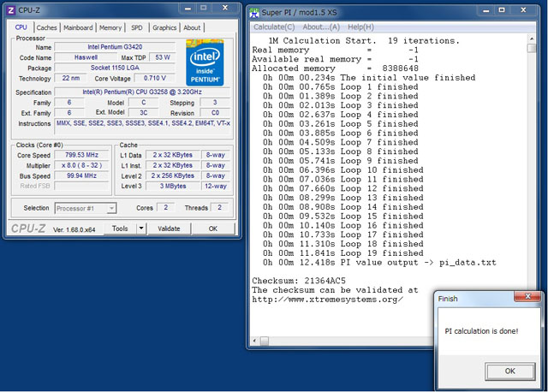Click the Multiplier value 'x 8.0 ( 8 - 32 )'
The image size is (548, 392).
pyautogui.click(x=81, y=165)
